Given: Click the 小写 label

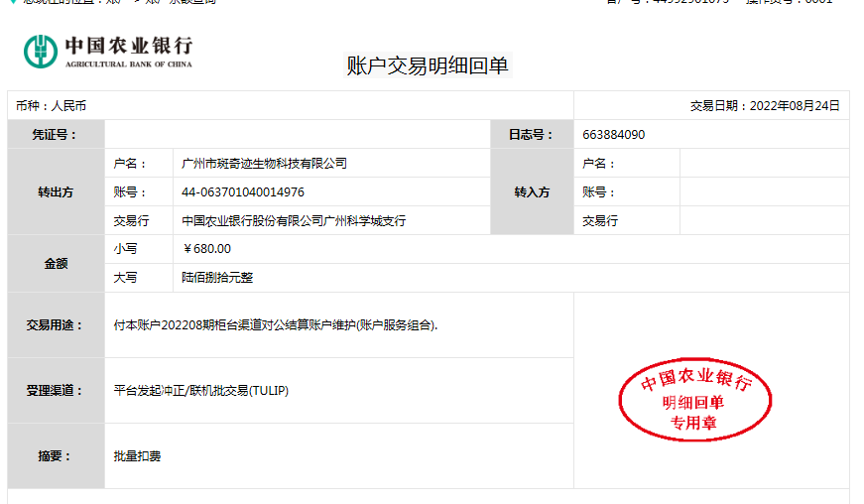Looking at the screenshot, I should pyautogui.click(x=125, y=249).
